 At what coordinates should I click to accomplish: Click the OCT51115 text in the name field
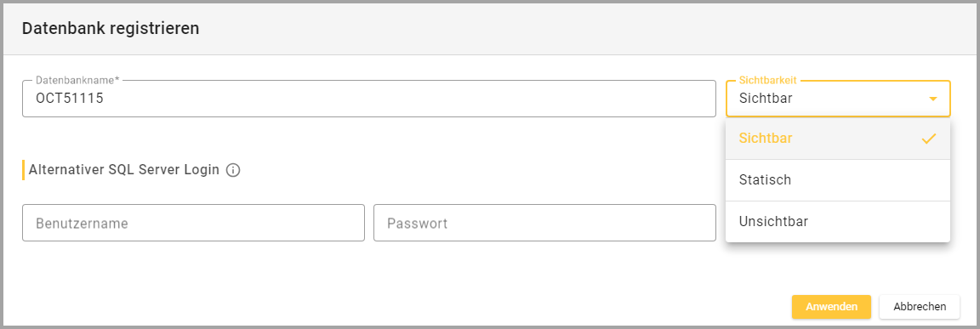70,99
